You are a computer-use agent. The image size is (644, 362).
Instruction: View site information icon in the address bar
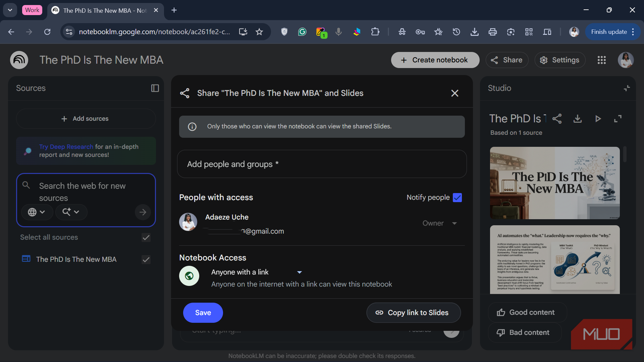[69, 32]
